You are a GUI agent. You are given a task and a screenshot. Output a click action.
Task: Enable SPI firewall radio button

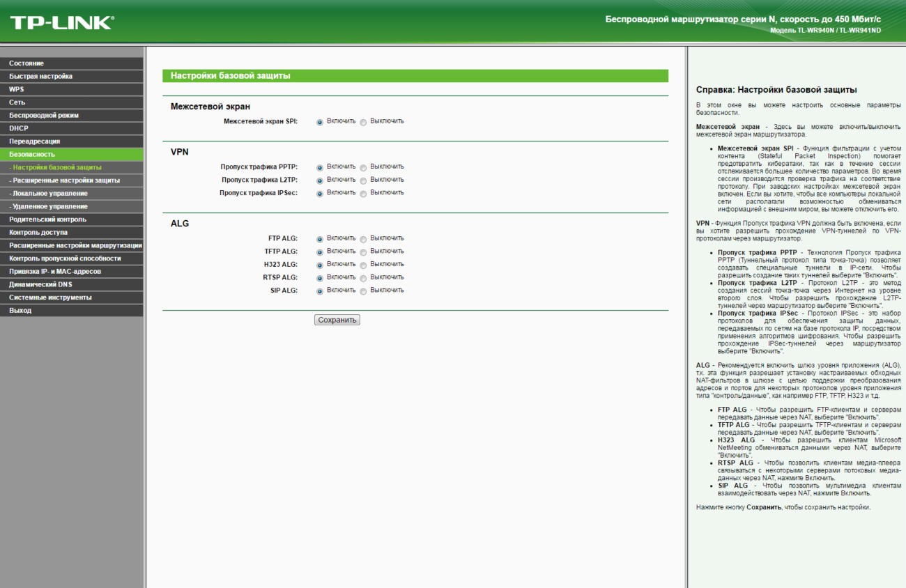[320, 122]
